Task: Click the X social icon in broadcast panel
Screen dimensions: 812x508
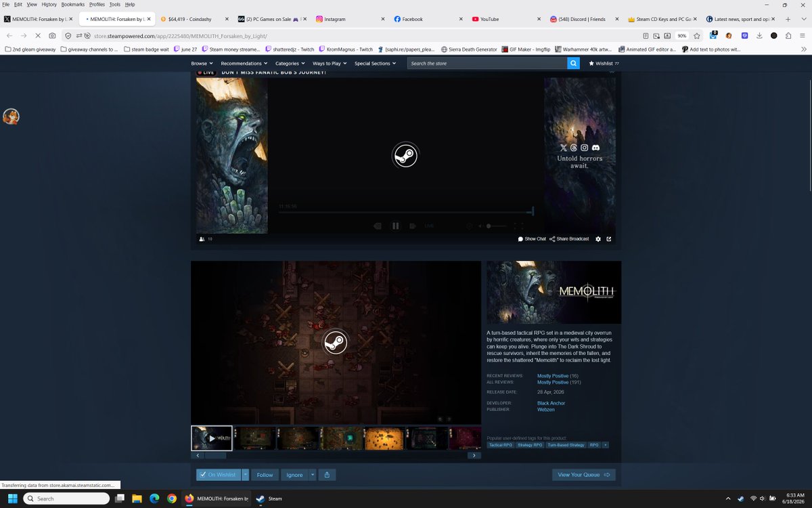Action: tap(564, 148)
